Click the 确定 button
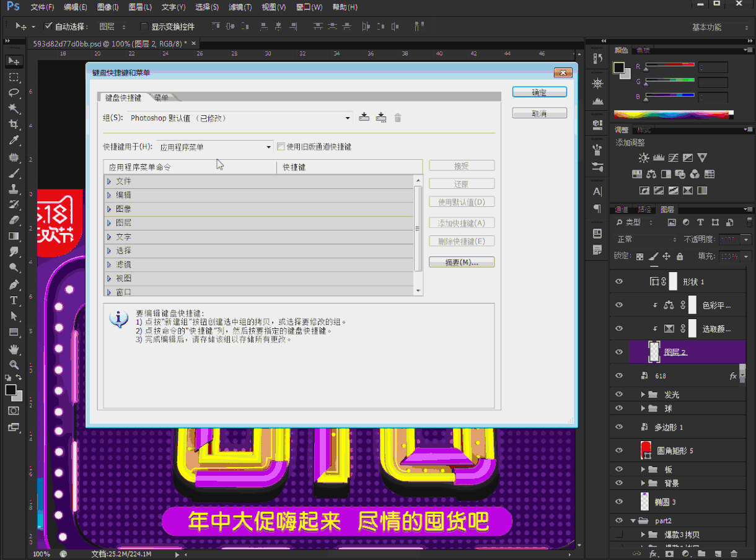Screen dimensions: 756x560 [x=539, y=92]
